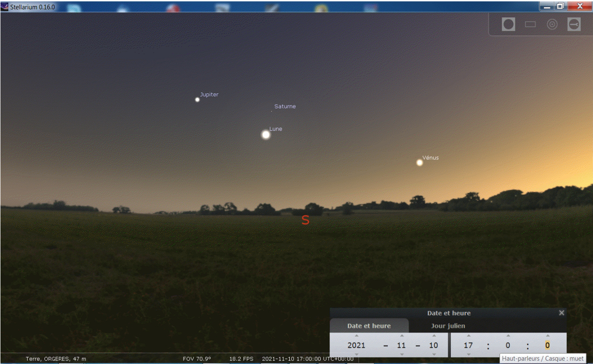Increase the month value above 11

[x=401, y=336]
